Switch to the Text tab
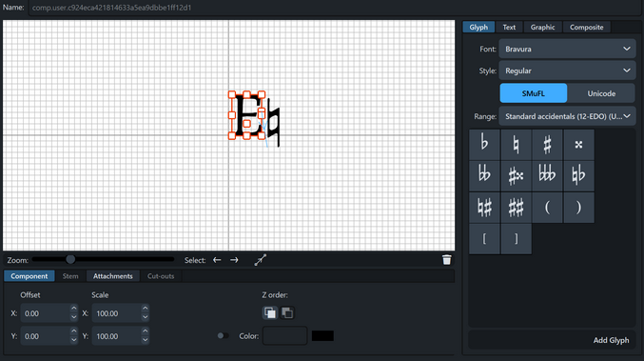Viewport: 644px width, 361px height. (x=509, y=27)
